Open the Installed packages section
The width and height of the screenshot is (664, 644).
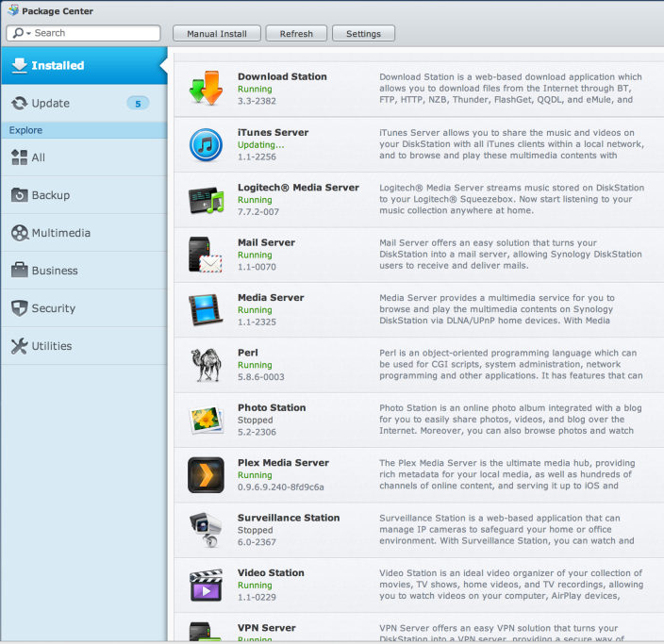point(84,65)
